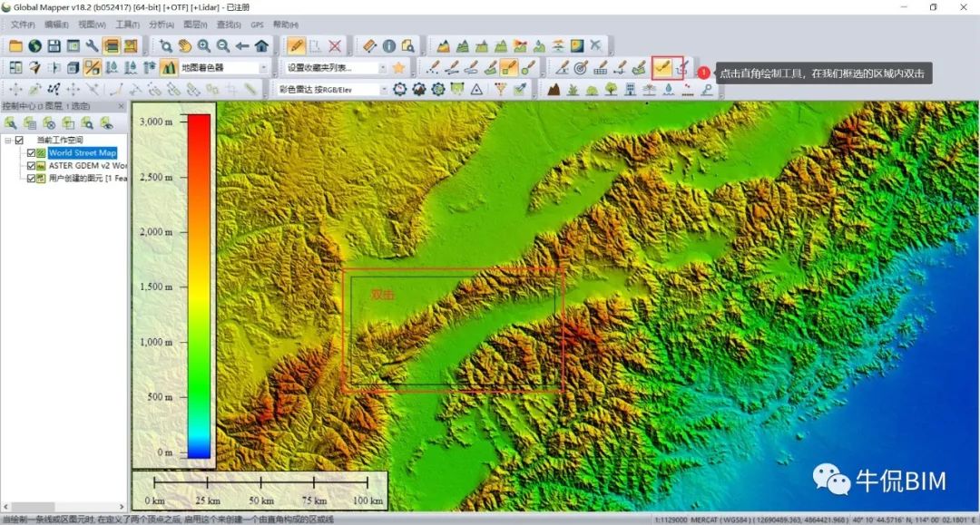Click the remove layer icon in Control Center

[x=49, y=123]
